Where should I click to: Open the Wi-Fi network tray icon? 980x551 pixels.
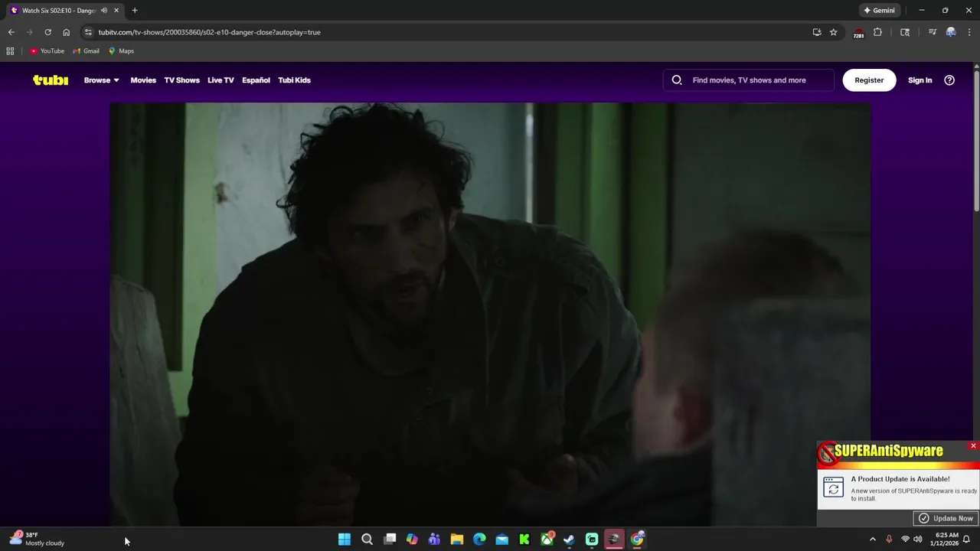click(x=905, y=540)
